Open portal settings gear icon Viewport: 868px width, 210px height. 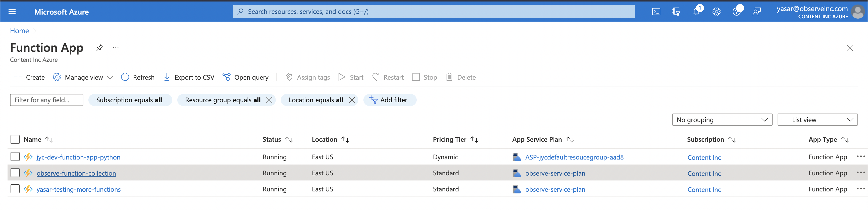716,12
